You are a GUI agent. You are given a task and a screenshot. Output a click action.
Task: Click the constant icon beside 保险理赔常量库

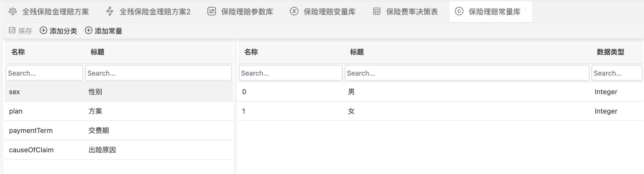(x=459, y=11)
